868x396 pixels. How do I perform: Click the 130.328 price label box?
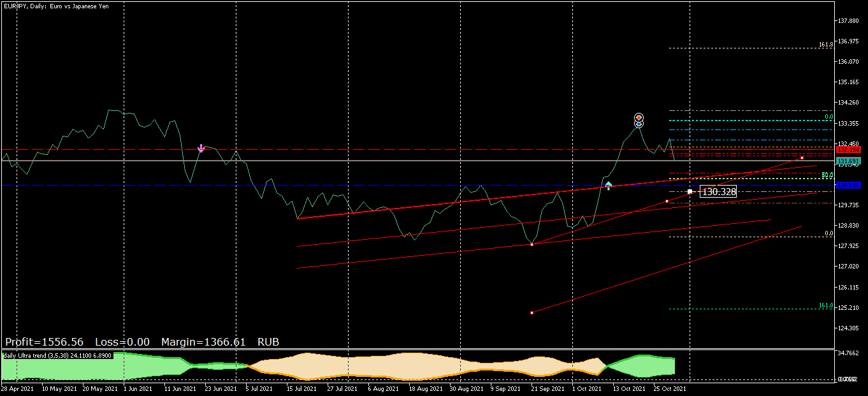point(718,191)
